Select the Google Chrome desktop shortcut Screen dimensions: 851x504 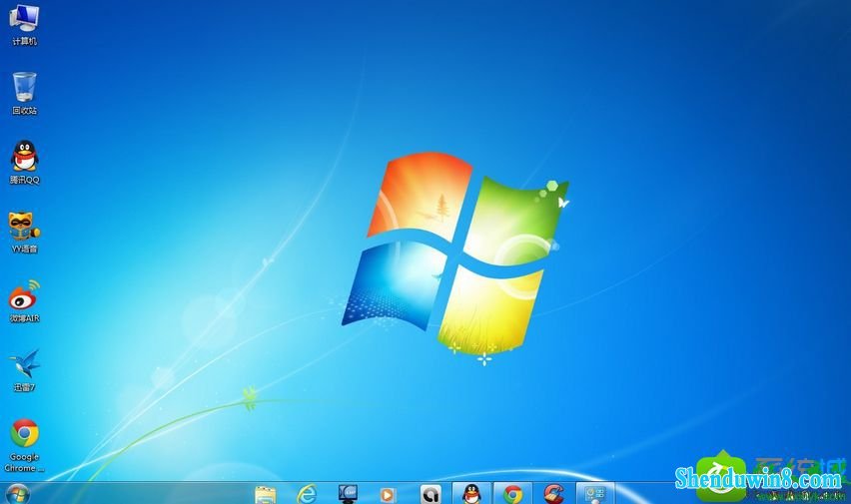24,445
